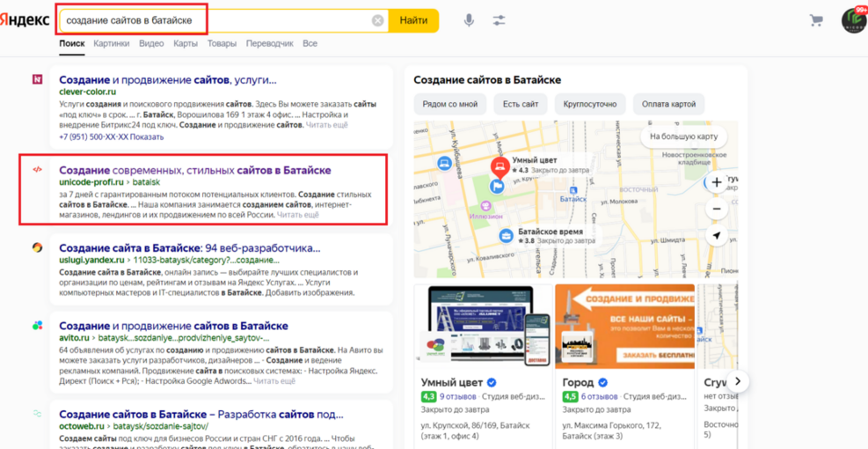Zoom in the map with plus button

coord(717,182)
